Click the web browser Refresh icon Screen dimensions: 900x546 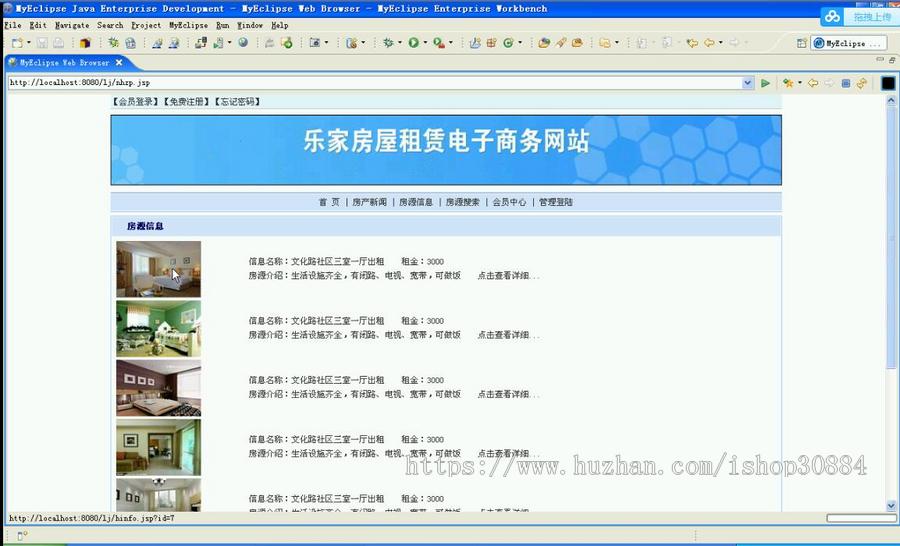point(862,83)
